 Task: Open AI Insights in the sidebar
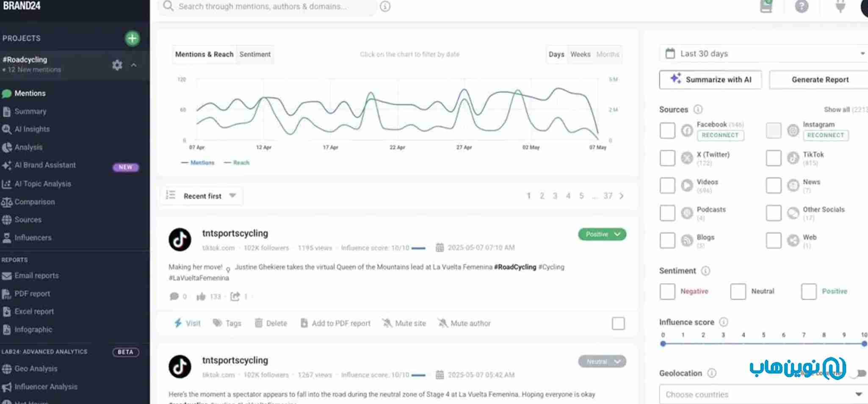coord(32,129)
